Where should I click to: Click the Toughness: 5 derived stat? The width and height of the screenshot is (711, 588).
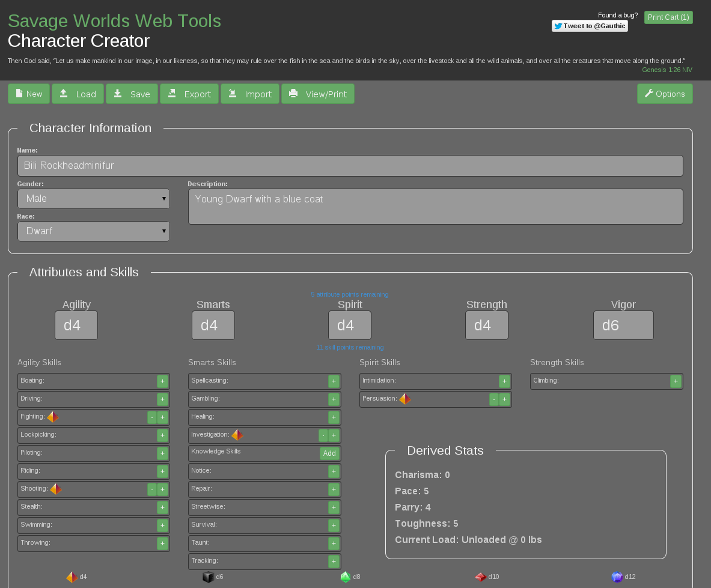(x=426, y=524)
